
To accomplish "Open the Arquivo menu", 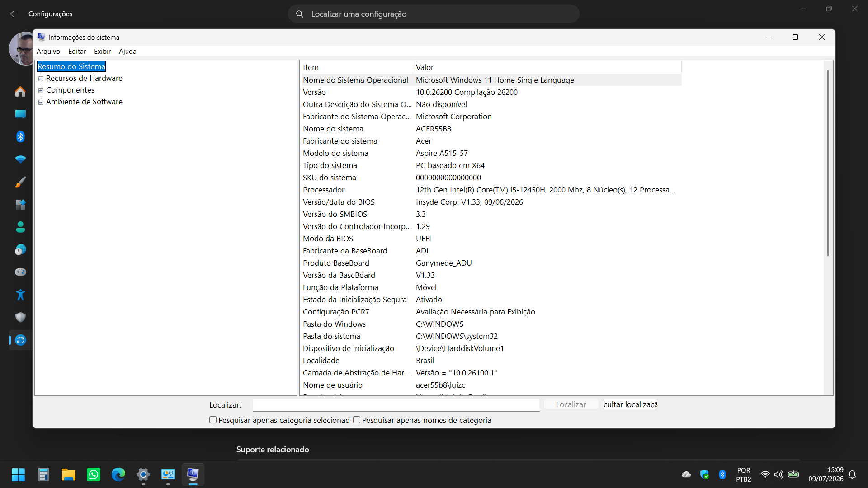I will pyautogui.click(x=48, y=52).
